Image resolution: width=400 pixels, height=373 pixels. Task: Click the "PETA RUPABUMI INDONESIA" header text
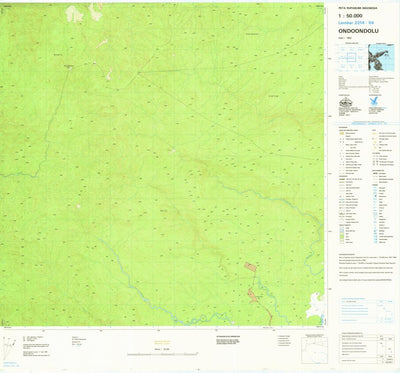[x=358, y=8]
